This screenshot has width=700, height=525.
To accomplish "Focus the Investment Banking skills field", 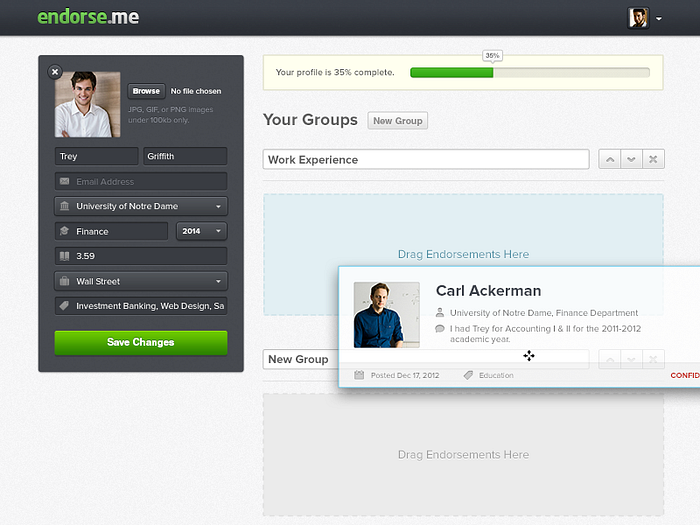I will click(141, 306).
